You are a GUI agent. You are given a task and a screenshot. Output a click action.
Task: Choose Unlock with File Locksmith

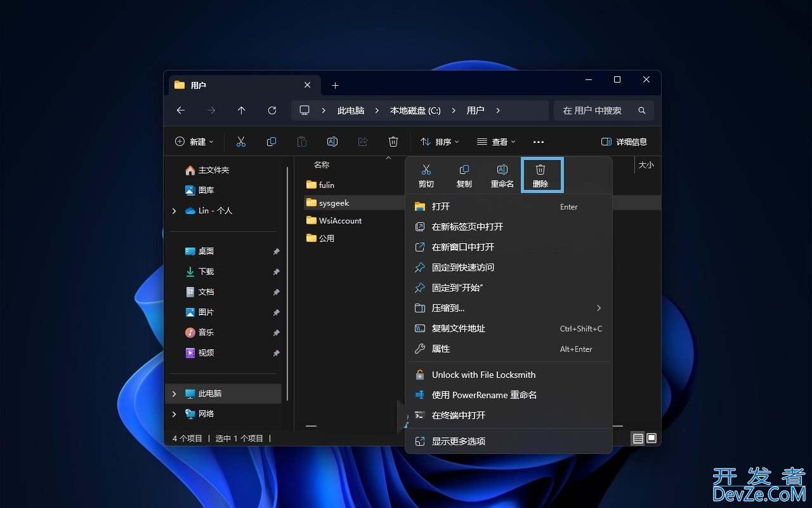508,375
